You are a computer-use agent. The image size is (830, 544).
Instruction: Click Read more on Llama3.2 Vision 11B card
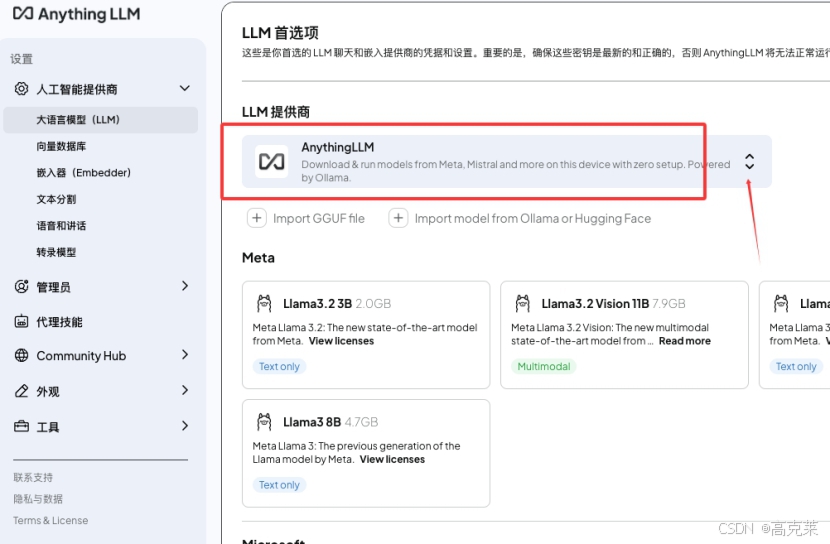(684, 341)
